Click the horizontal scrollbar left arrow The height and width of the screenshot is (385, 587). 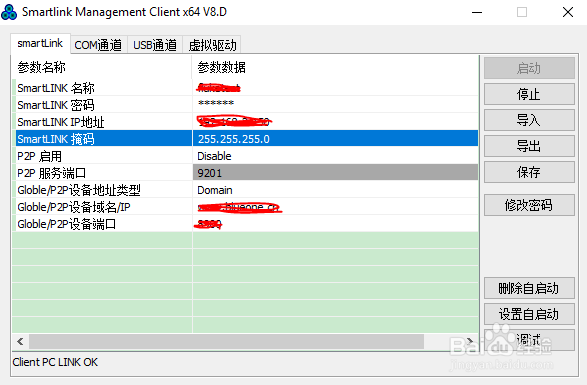pyautogui.click(x=20, y=341)
